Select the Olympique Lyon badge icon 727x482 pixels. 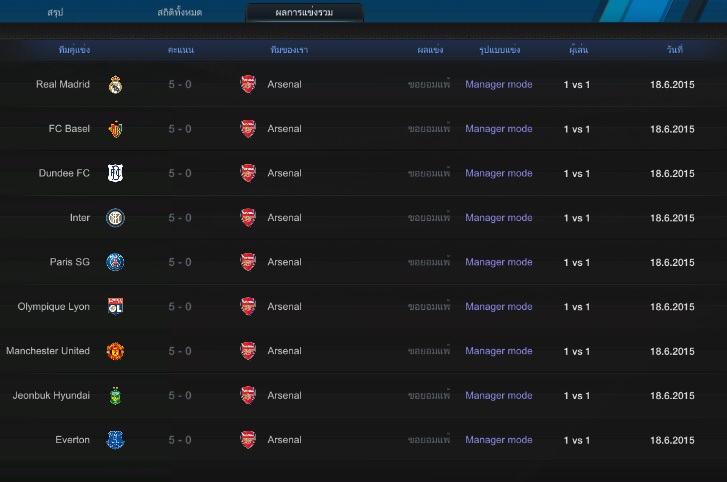(x=115, y=306)
